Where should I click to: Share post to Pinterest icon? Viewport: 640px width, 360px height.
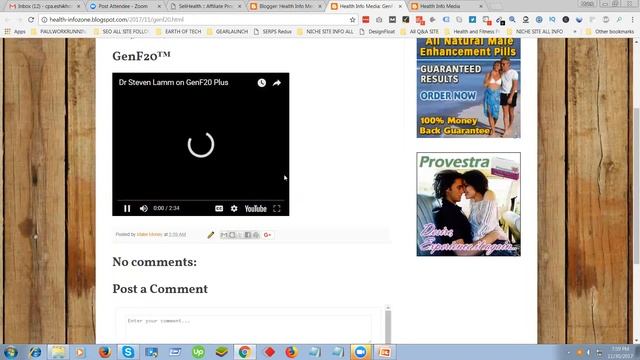tap(256, 235)
